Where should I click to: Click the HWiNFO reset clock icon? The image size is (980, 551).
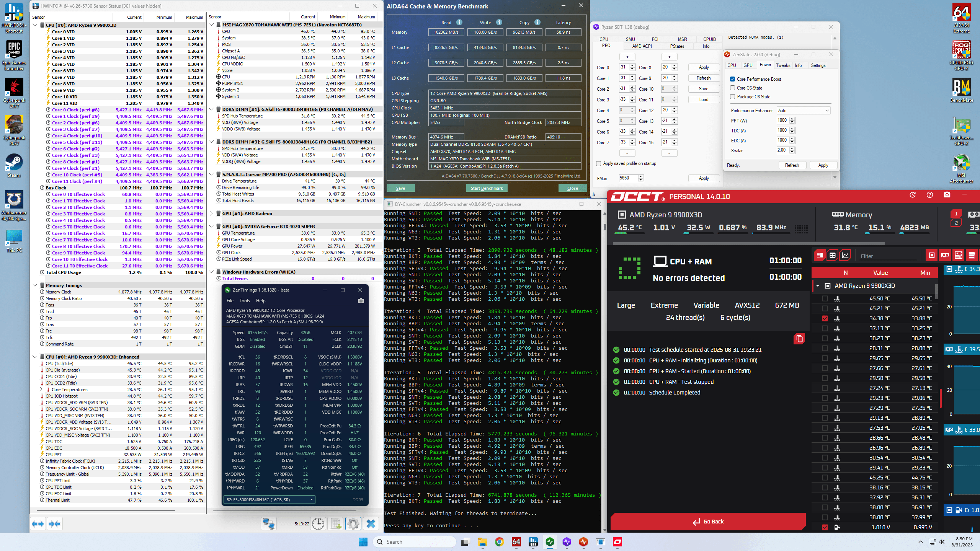point(318,523)
